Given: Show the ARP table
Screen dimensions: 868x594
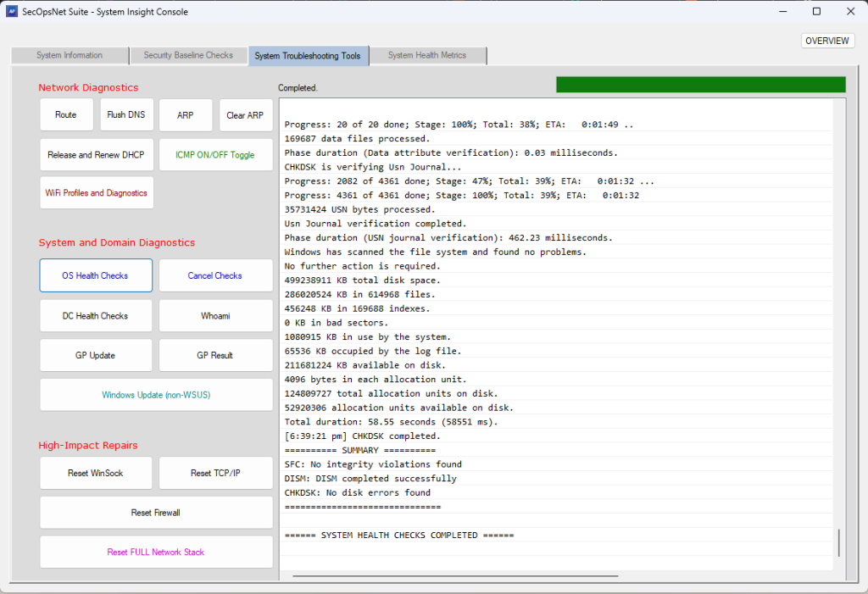Looking at the screenshot, I should tap(185, 115).
